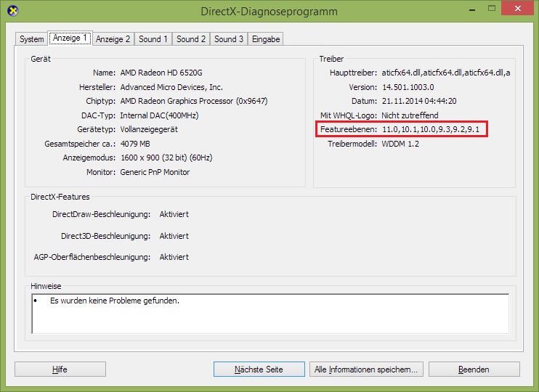
Task: Switch to the System tab
Action: pyautogui.click(x=32, y=39)
